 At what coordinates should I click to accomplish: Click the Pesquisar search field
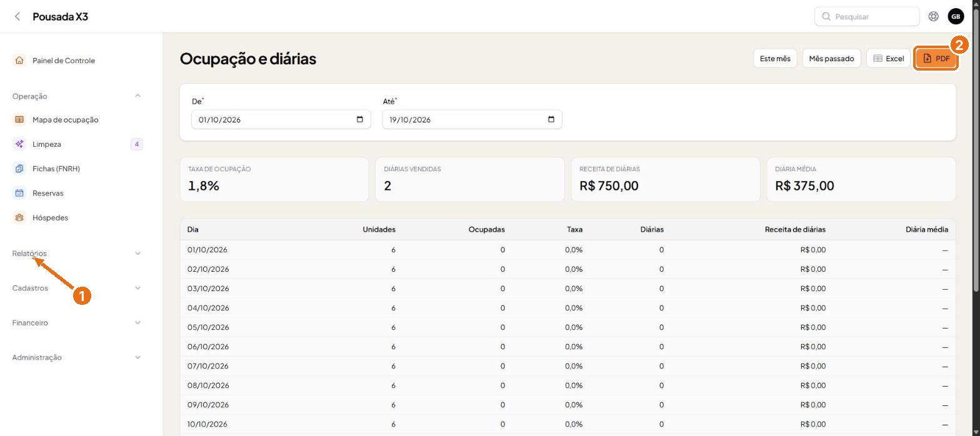click(x=867, y=17)
